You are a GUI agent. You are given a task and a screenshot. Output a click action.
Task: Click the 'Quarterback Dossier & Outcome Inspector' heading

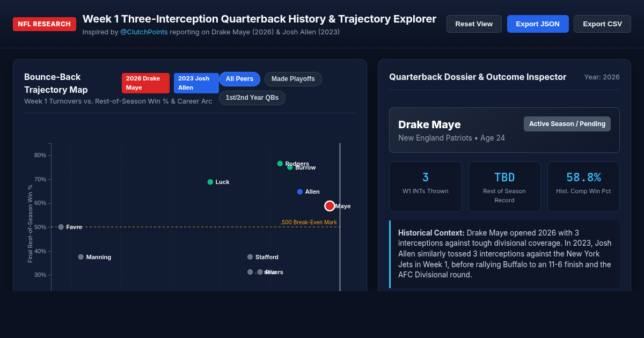click(478, 77)
